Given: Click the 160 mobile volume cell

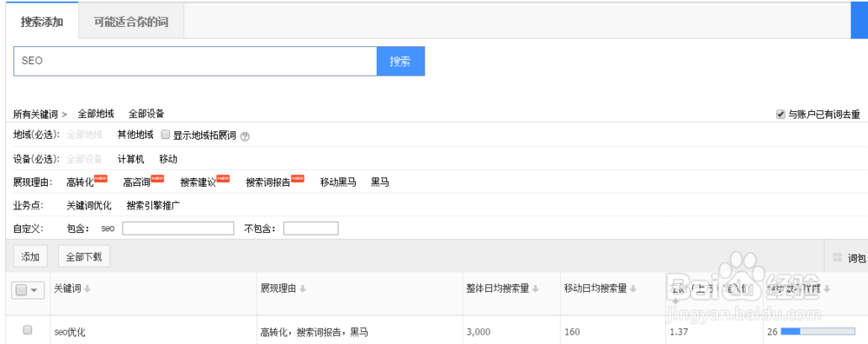Looking at the screenshot, I should pos(572,333).
